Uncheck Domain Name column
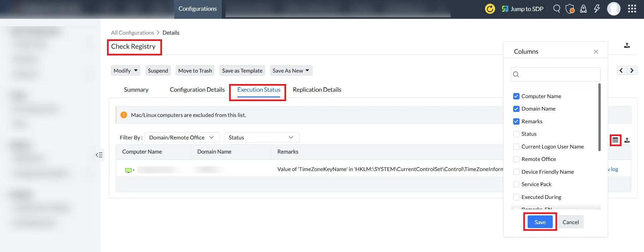The height and width of the screenshot is (252, 644). point(516,109)
